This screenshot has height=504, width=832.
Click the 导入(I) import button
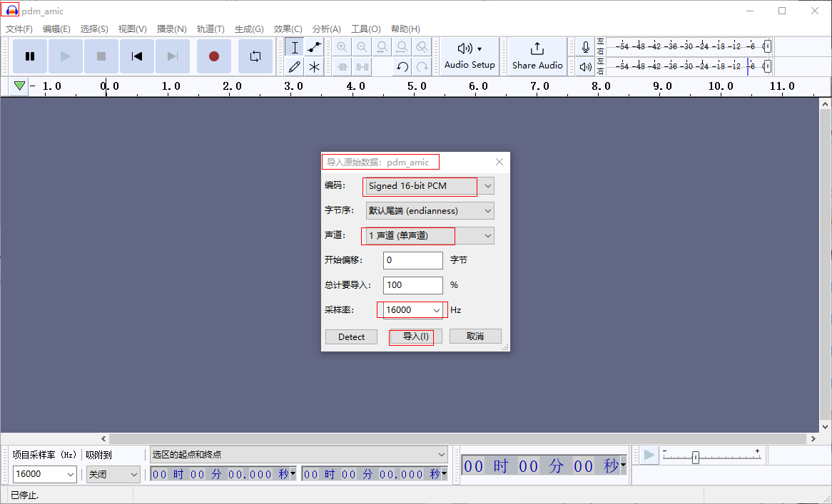click(x=416, y=336)
